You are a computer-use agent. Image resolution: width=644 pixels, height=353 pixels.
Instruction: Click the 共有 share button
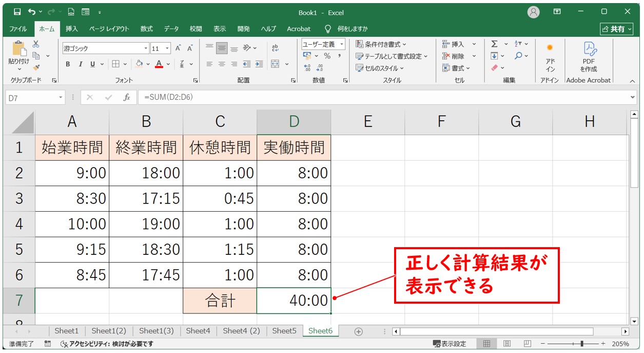point(617,29)
